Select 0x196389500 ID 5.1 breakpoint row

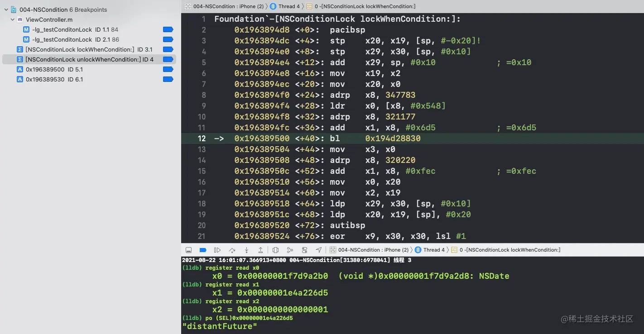(x=89, y=69)
